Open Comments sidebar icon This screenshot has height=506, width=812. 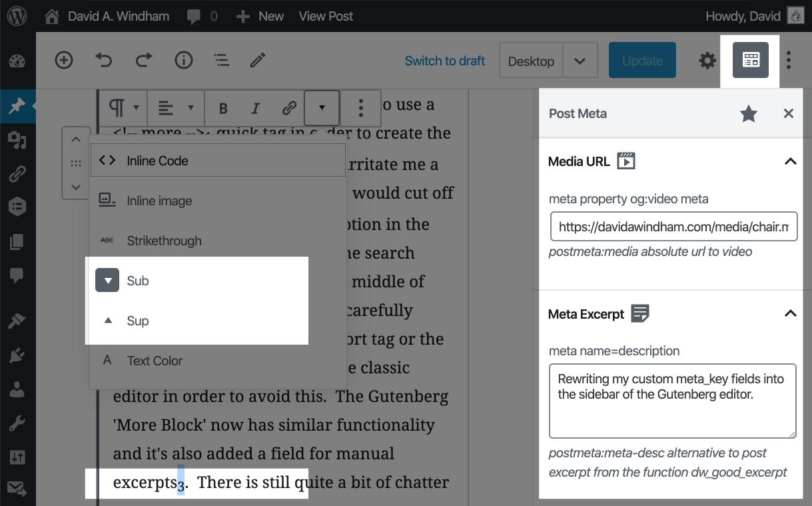pos(17,275)
